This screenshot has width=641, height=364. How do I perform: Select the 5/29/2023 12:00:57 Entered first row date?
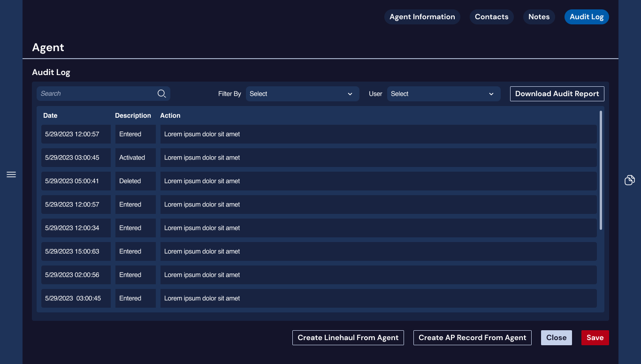coord(76,134)
